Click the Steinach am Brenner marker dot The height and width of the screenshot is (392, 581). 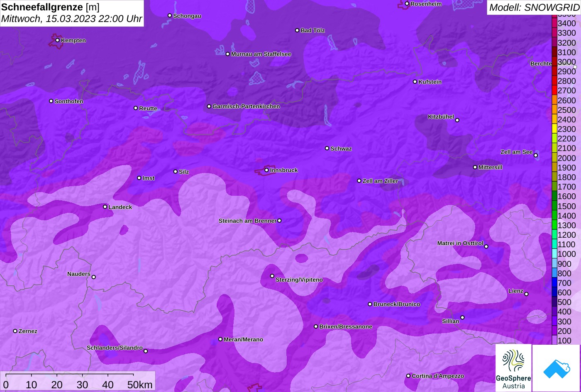[x=279, y=221]
